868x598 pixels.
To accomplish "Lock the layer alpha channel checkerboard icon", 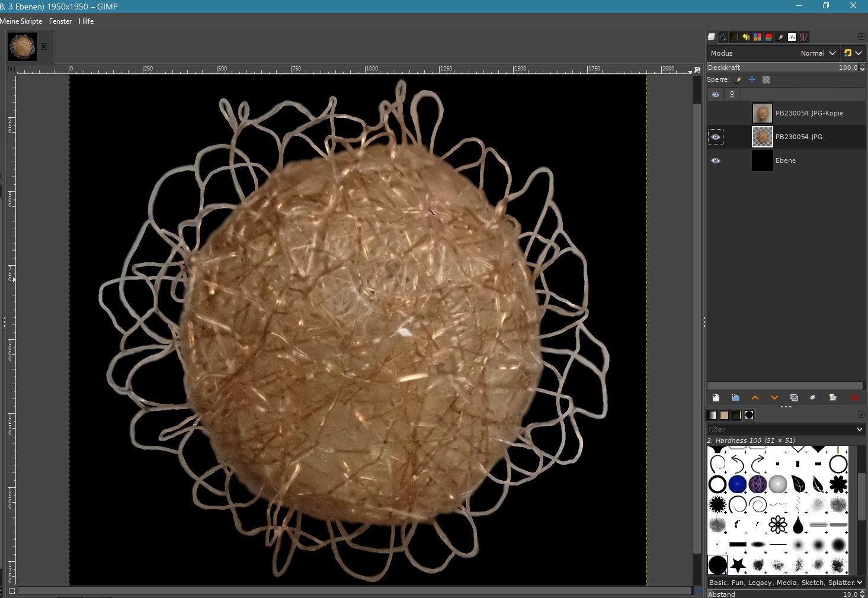I will (766, 80).
